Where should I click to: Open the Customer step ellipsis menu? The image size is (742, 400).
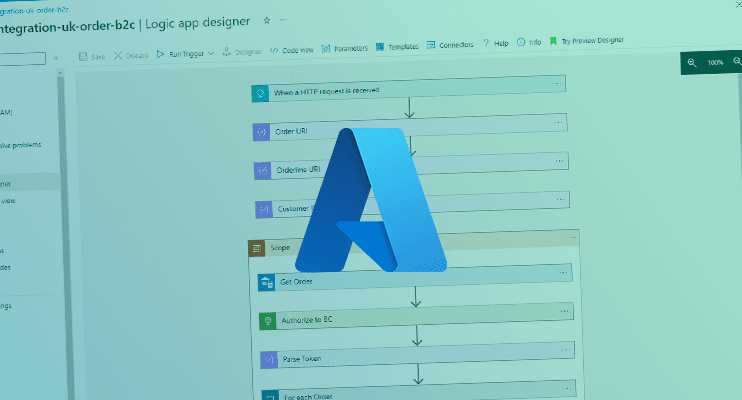click(x=561, y=199)
